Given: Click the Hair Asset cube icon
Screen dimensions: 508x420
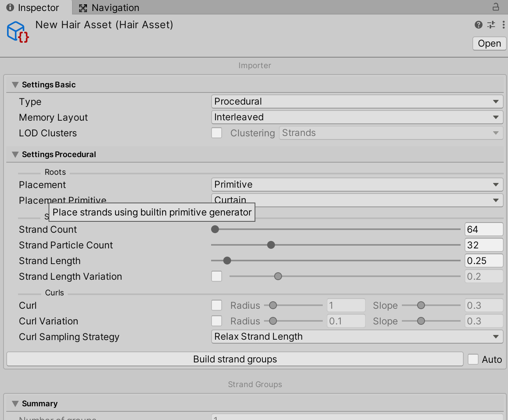Looking at the screenshot, I should 17,31.
